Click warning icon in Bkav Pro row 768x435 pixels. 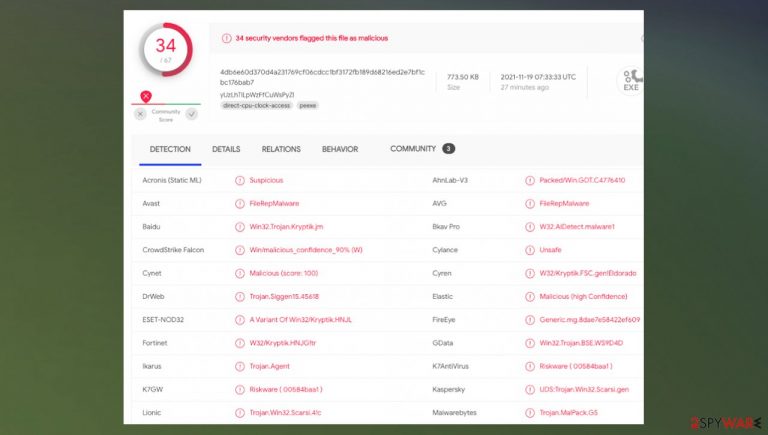(x=529, y=227)
